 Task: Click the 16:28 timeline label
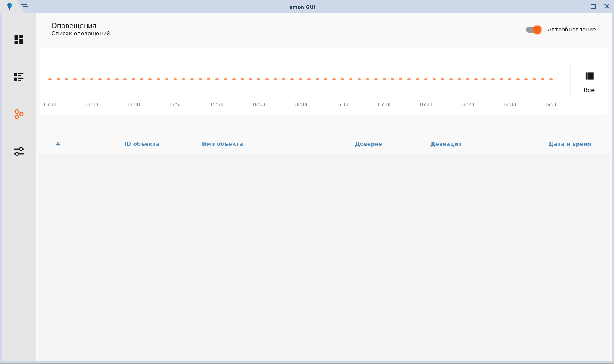click(x=467, y=104)
